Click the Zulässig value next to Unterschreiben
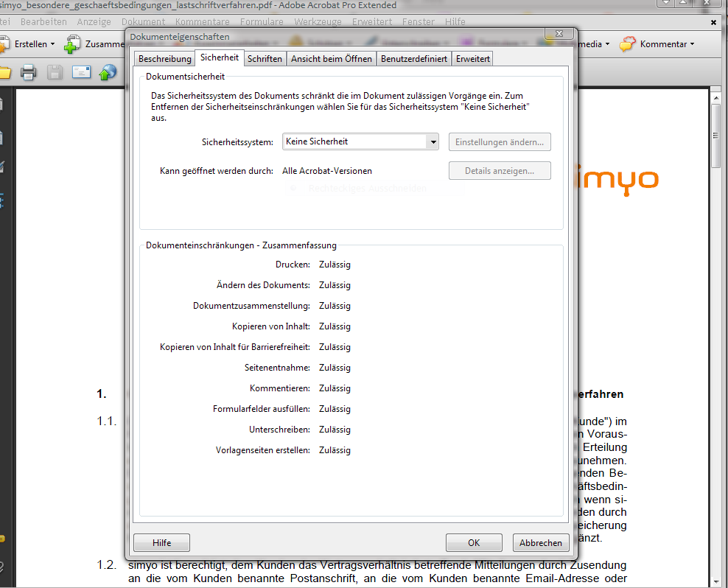 click(335, 429)
